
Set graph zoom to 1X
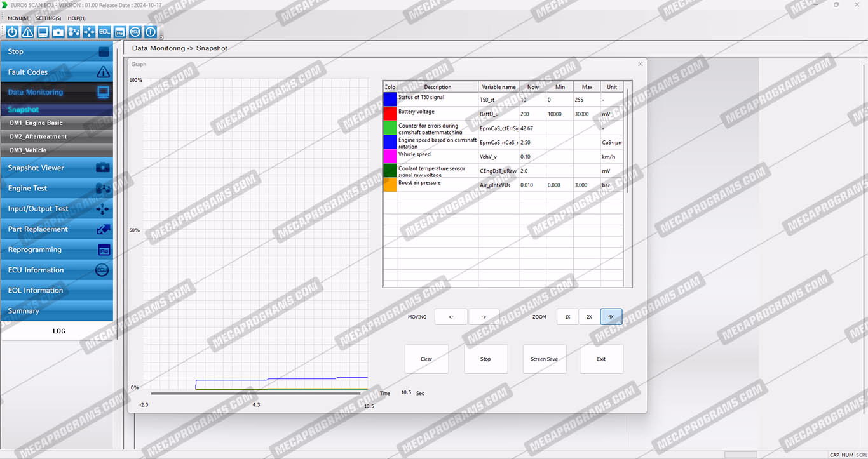pos(567,317)
